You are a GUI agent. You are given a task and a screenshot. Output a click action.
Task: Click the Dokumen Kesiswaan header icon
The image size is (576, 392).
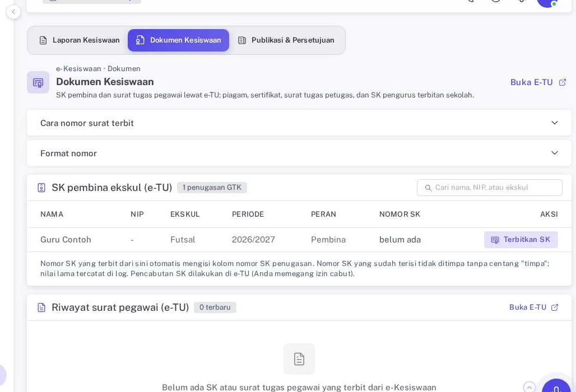coord(38,82)
